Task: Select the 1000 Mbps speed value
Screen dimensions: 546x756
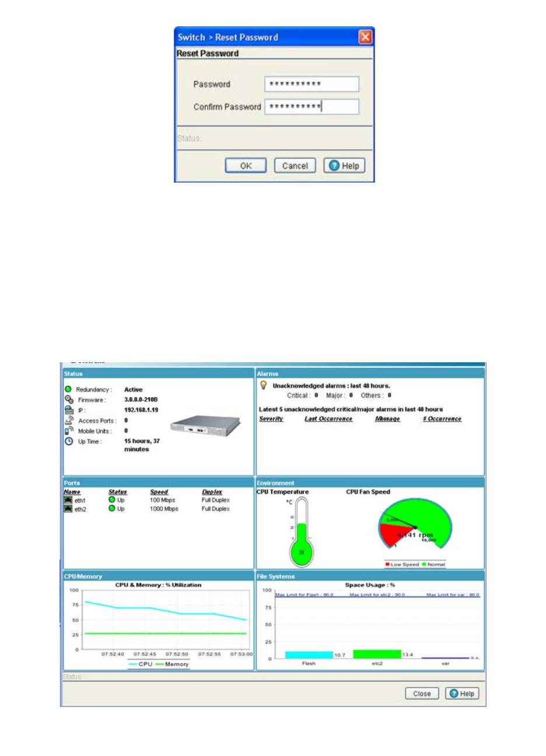Action: coord(164,509)
